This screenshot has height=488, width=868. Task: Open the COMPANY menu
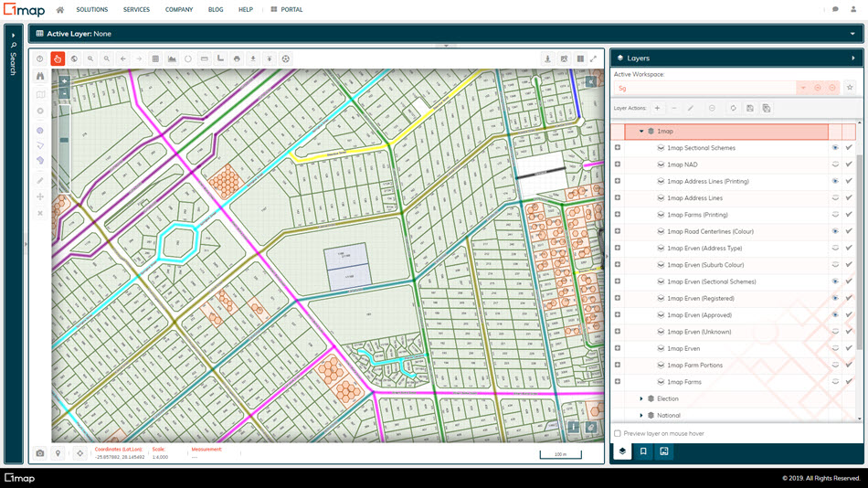[x=179, y=9]
